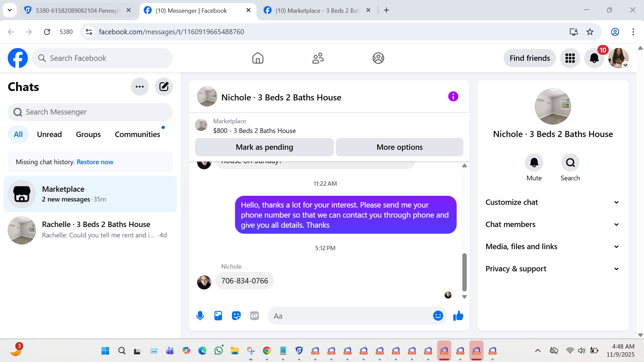Open the Groups circle icon in navigation
Viewport: 644px width, 362px height.
click(378, 58)
